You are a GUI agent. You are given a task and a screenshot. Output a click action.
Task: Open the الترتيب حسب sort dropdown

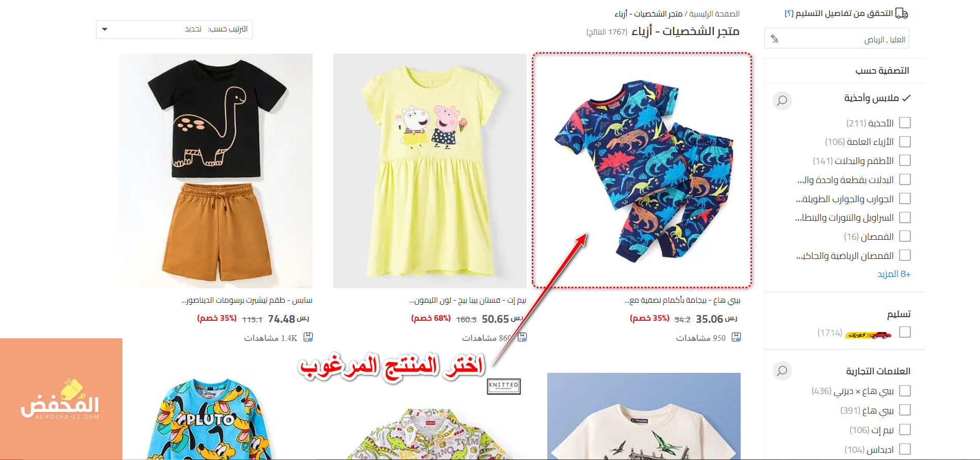(x=174, y=29)
